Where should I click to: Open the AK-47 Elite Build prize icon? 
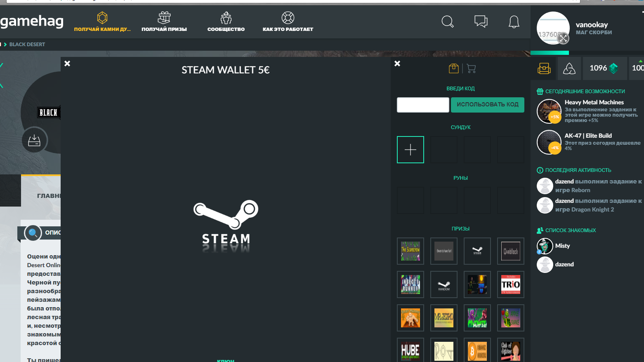[549, 142]
